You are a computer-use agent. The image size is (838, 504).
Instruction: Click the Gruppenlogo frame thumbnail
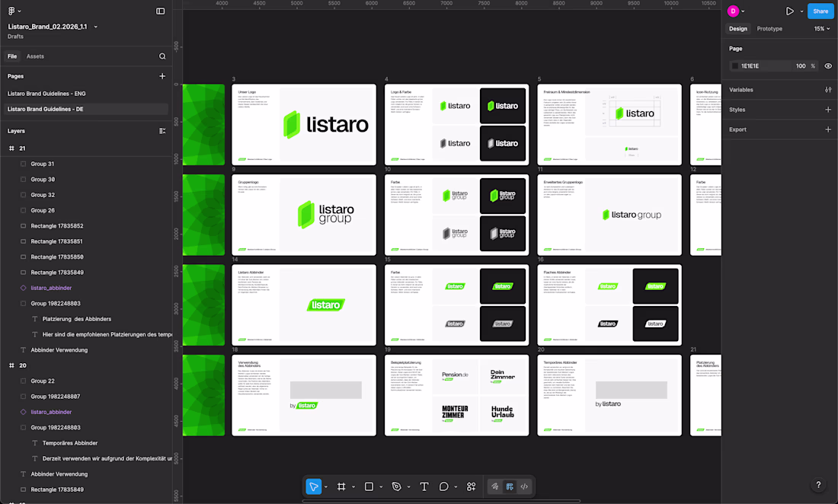pyautogui.click(x=303, y=215)
